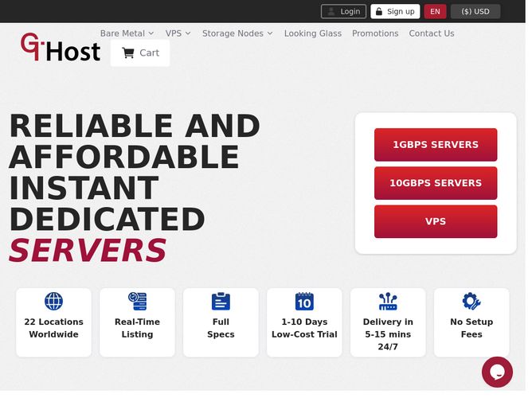Click the 'Full Specs' label

click(221, 328)
